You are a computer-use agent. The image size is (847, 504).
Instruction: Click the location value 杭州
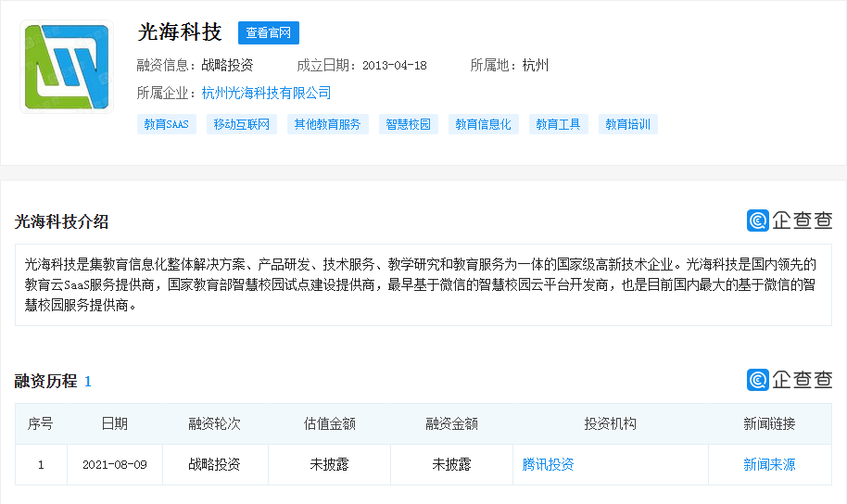[536, 66]
